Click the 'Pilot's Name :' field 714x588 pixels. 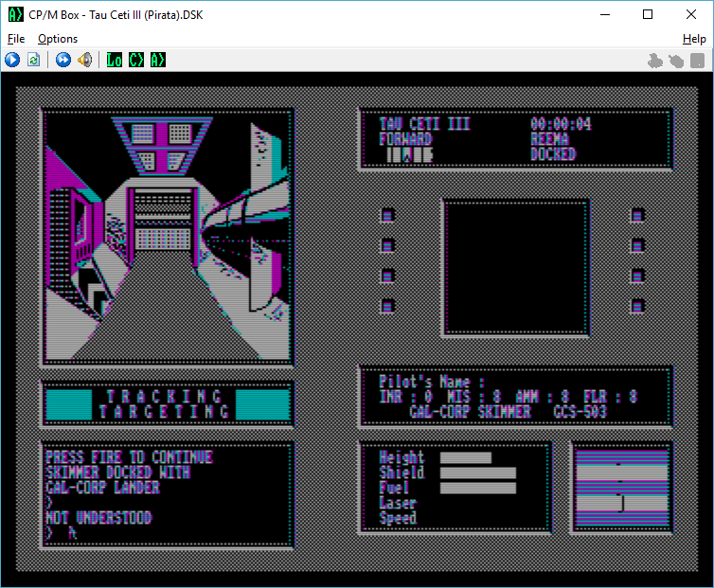[x=432, y=382]
